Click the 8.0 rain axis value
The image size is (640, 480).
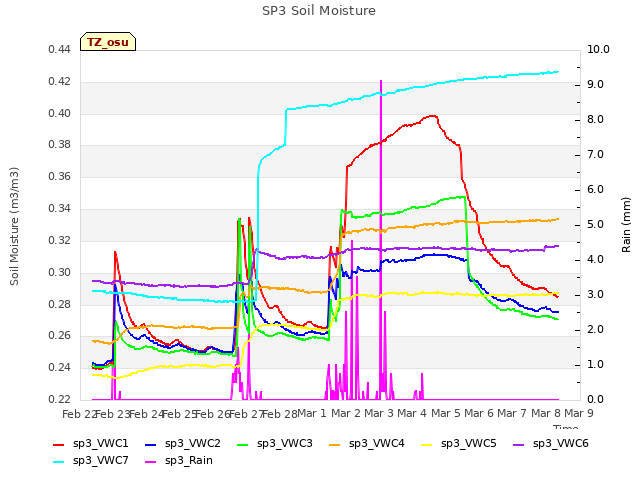coord(595,120)
